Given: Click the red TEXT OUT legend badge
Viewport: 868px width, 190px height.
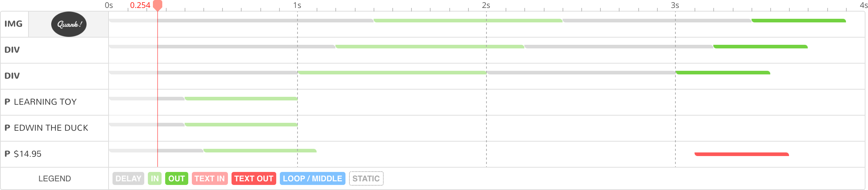Looking at the screenshot, I should coord(254,178).
